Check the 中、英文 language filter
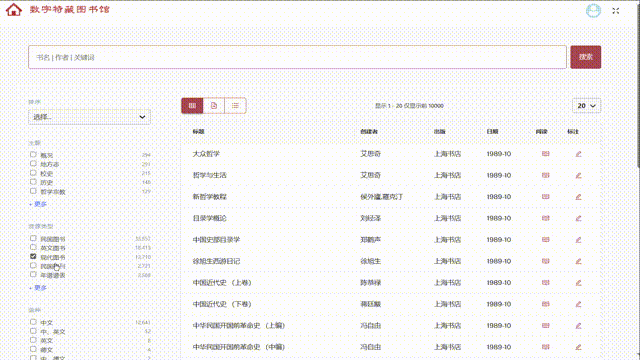 coord(33,331)
